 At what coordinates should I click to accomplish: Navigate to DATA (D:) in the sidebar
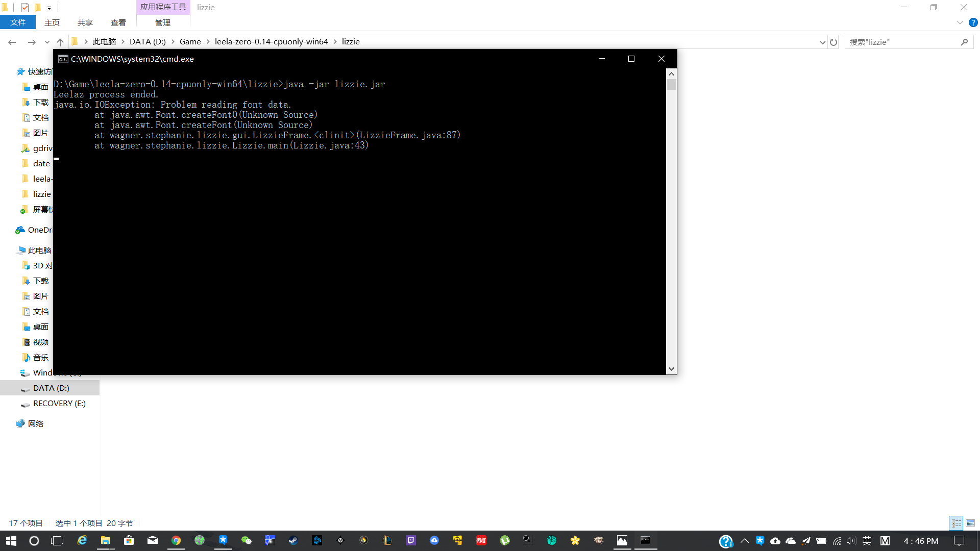point(51,388)
